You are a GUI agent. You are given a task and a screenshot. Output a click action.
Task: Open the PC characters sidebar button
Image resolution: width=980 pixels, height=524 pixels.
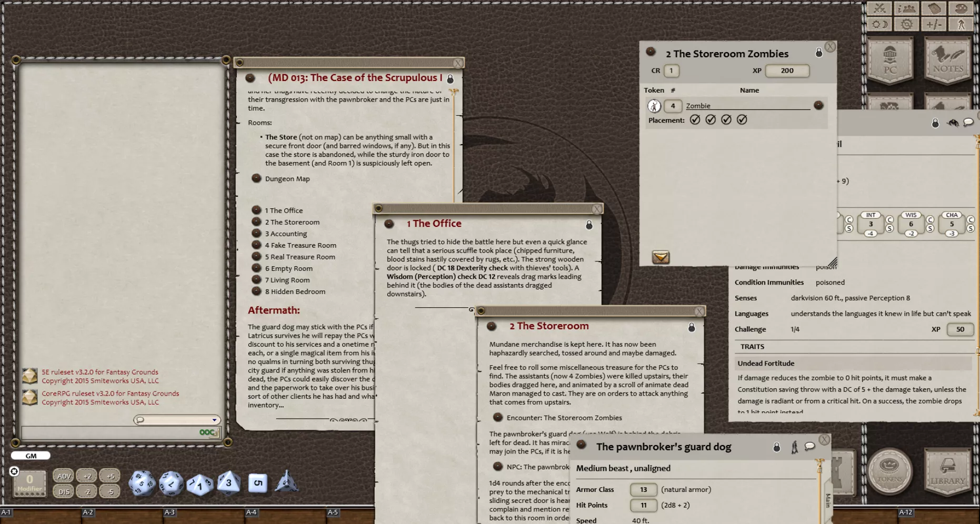(890, 61)
